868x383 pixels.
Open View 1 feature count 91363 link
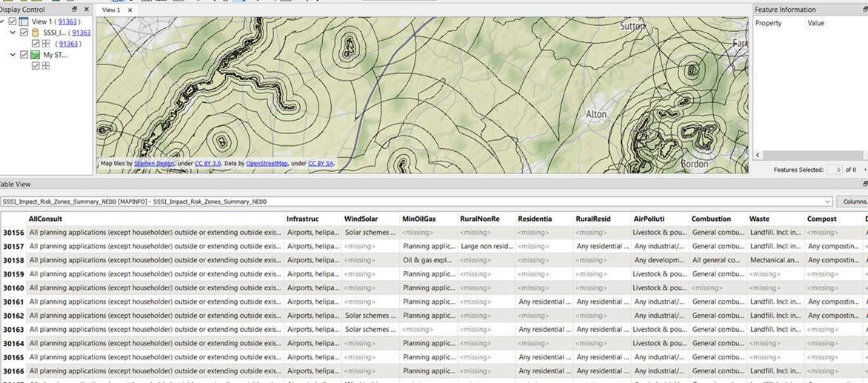click(x=67, y=21)
